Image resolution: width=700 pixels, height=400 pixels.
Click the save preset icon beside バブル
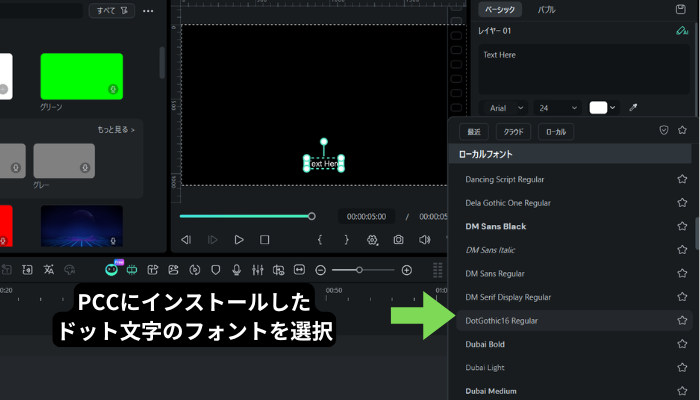click(x=680, y=9)
